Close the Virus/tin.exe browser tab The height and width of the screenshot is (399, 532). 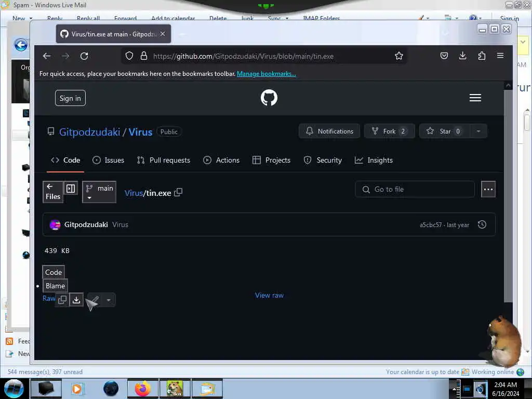click(x=163, y=34)
